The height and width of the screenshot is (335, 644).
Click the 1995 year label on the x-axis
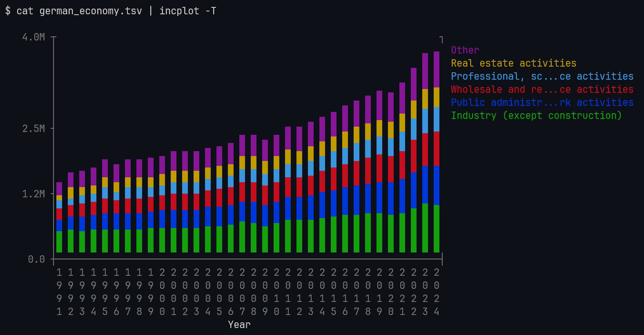(x=105, y=292)
